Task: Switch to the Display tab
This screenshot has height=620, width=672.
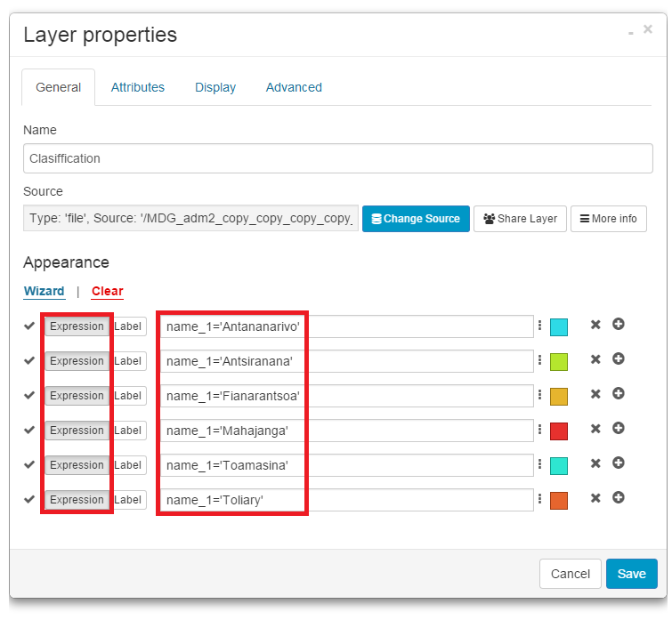Action: pyautogui.click(x=215, y=87)
